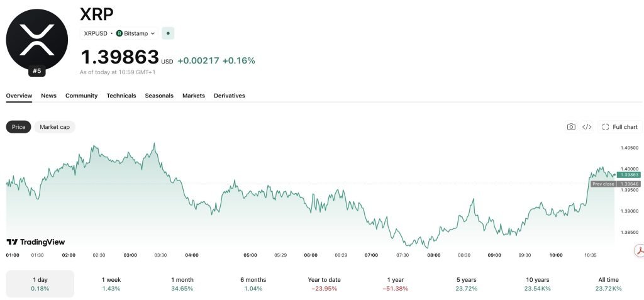The width and height of the screenshot is (644, 300).
Task: Click the Bitstamp exchange icon
Action: 119,33
